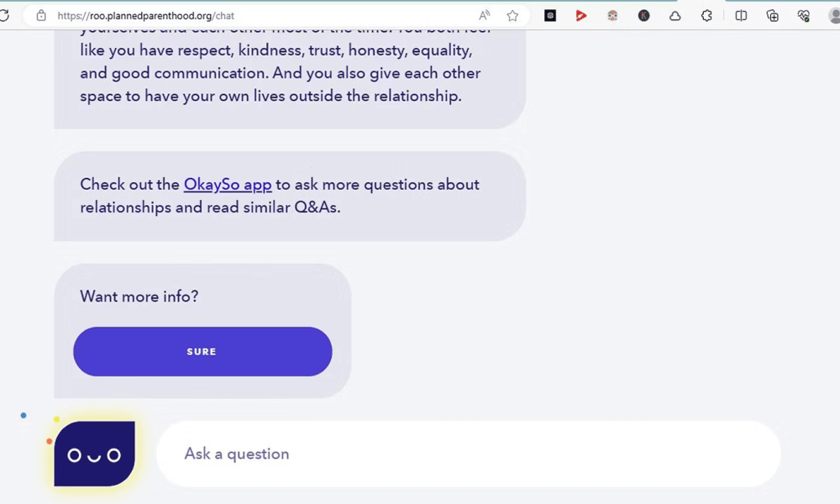Open Collections toolbar button
Viewport: 840px width, 504px height.
tap(773, 15)
